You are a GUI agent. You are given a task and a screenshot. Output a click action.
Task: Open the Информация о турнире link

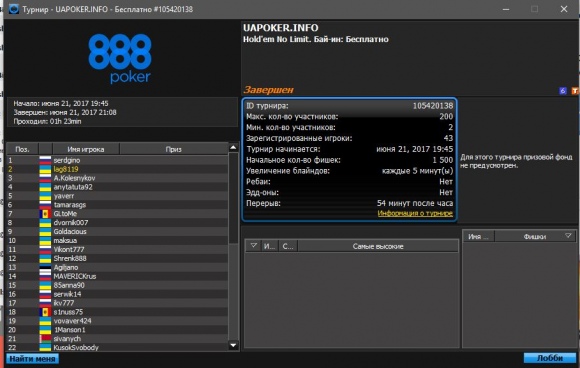(x=415, y=213)
